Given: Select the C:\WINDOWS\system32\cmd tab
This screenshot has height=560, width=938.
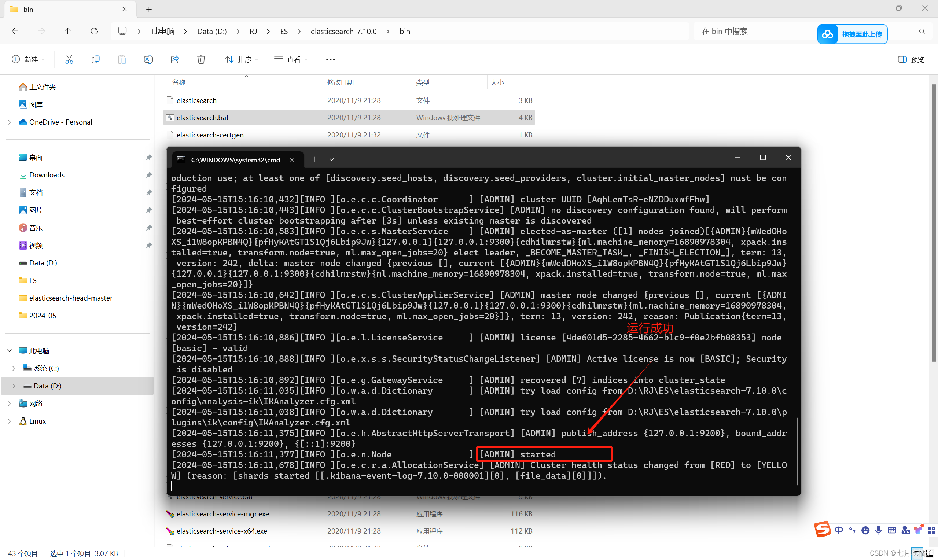Looking at the screenshot, I should point(236,160).
